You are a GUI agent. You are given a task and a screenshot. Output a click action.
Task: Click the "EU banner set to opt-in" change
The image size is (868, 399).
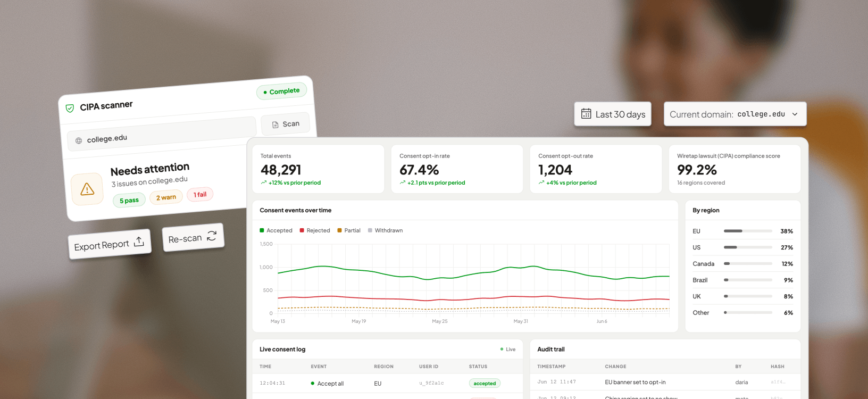(635, 382)
